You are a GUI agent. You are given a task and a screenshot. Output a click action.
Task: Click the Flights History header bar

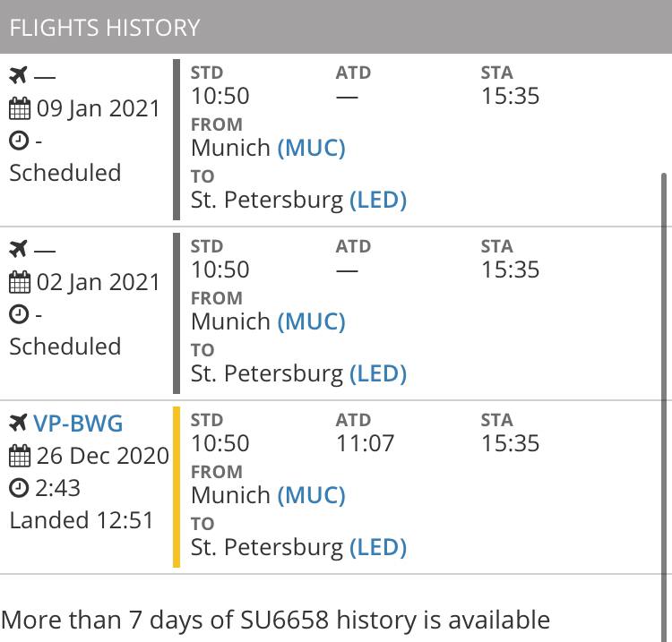coord(336,27)
